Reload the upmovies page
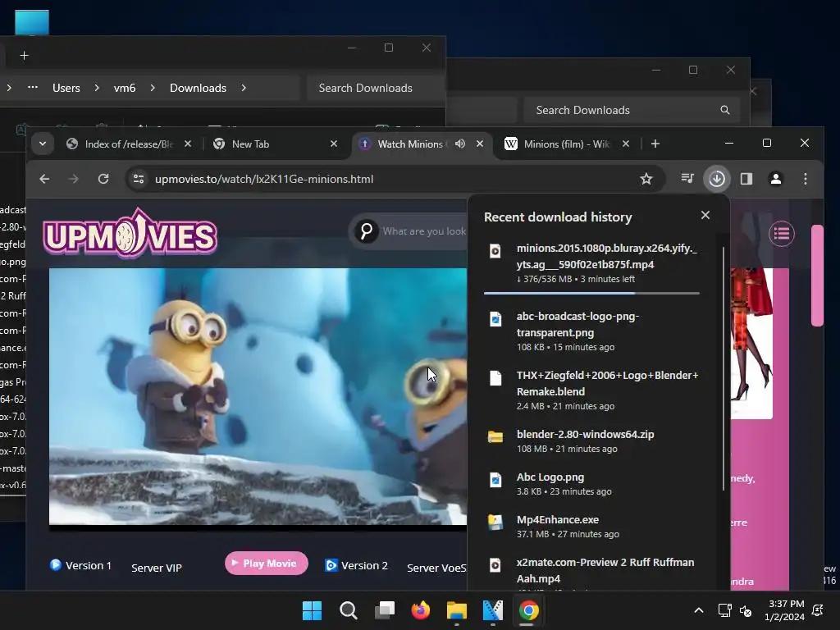This screenshot has width=840, height=630. tap(103, 179)
